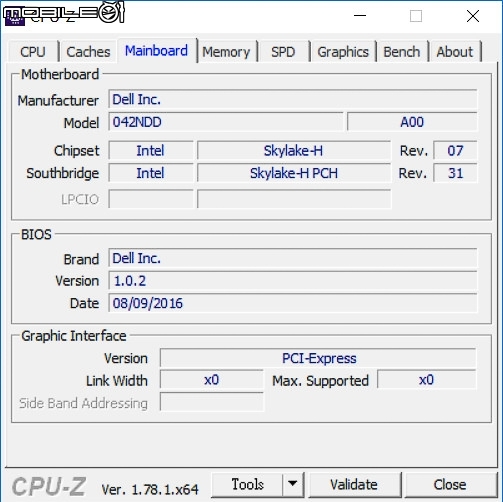The width and height of the screenshot is (503, 502).
Task: Click the Close button at bottom
Action: (x=450, y=484)
